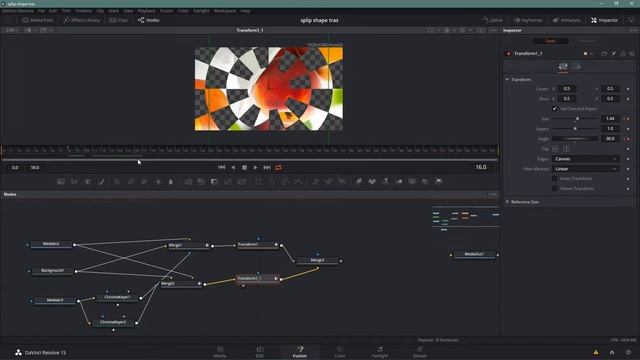The image size is (640, 360).
Task: Switch to the Modifiers tab in Inspector
Action: (x=588, y=41)
